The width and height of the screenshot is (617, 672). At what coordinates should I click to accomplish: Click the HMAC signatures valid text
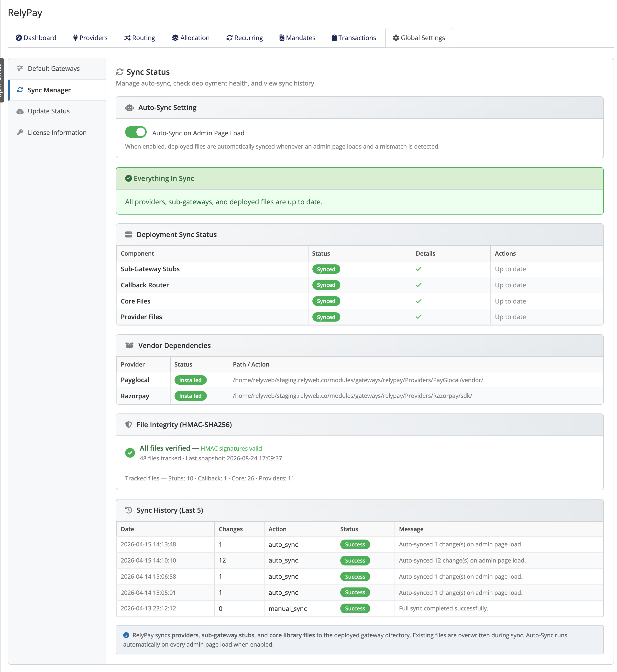pyautogui.click(x=231, y=448)
